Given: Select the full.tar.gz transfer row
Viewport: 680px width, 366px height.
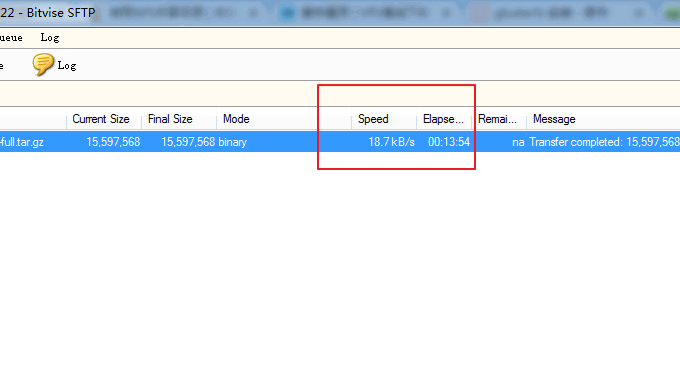Looking at the screenshot, I should point(340,142).
